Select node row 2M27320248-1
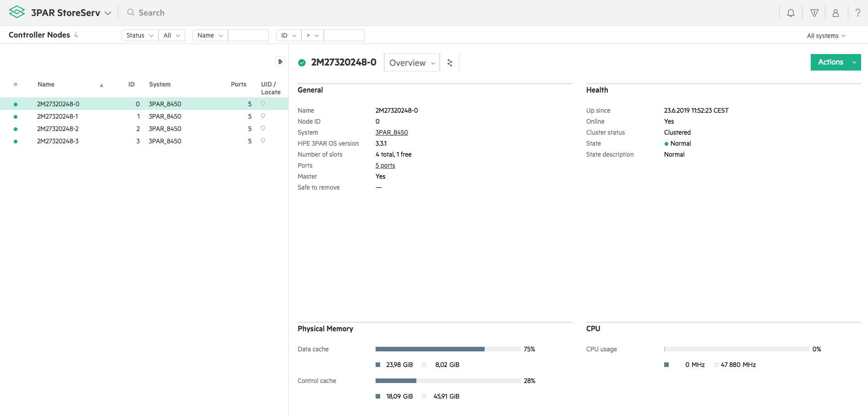 click(144, 116)
